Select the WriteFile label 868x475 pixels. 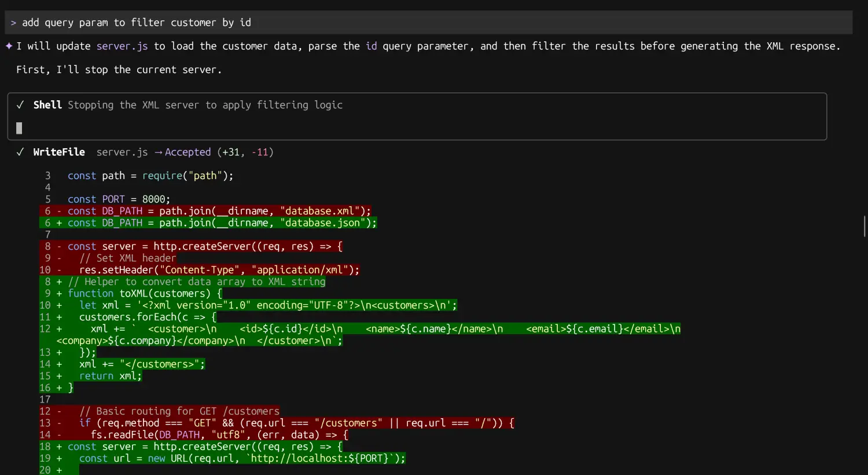pyautogui.click(x=58, y=152)
